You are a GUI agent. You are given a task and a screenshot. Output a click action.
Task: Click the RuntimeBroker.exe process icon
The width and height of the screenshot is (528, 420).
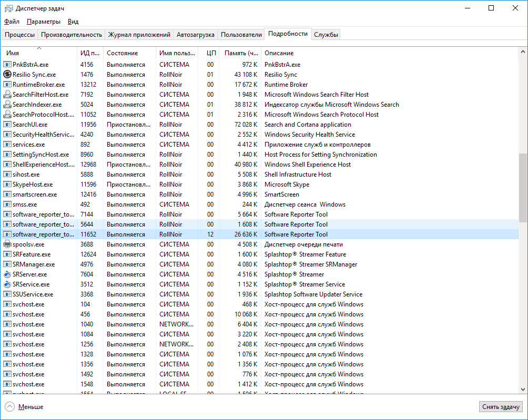coord(7,85)
